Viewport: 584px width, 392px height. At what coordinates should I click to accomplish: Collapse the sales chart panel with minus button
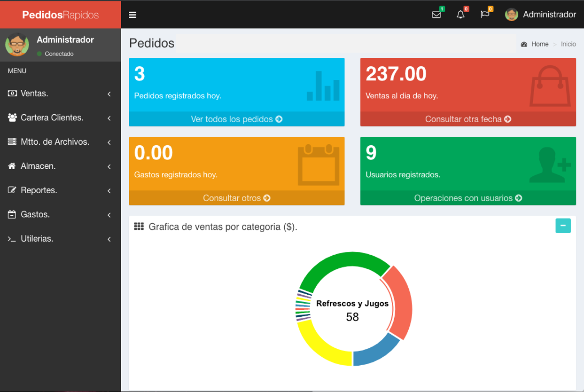pos(563,226)
